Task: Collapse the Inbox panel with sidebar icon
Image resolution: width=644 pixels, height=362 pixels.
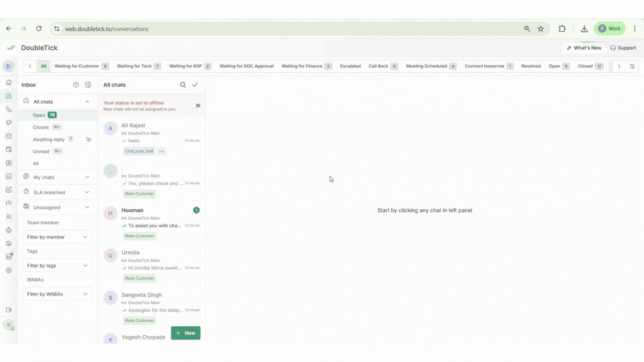Action: click(x=88, y=85)
